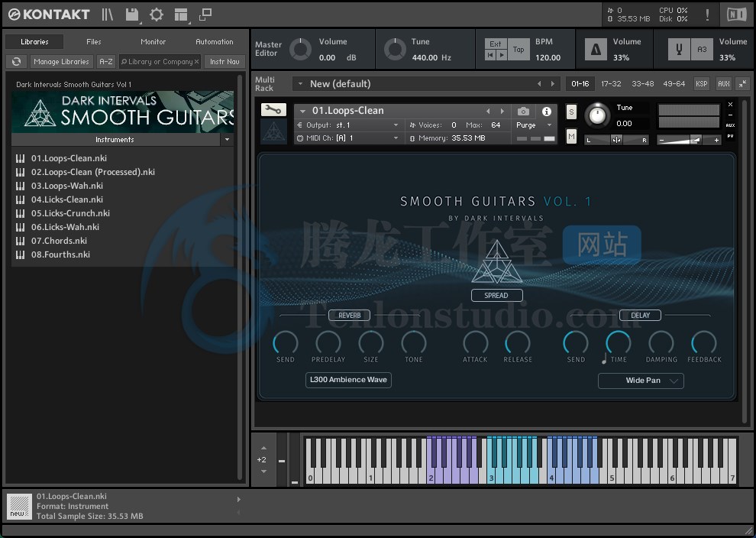Click the snapshot camera icon
Viewport: 756px width, 538px height.
523,112
